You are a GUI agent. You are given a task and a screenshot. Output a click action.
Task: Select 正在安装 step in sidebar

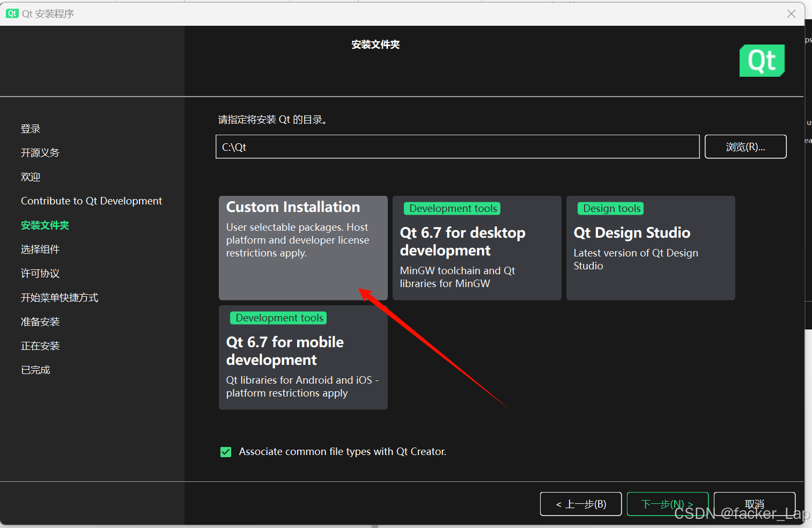point(40,346)
